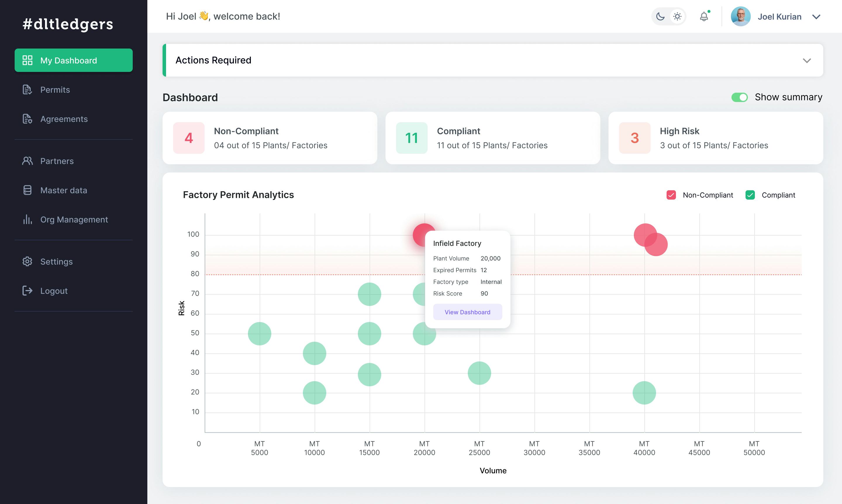Open My Dashboard using the grid icon
The image size is (842, 504).
[27, 60]
